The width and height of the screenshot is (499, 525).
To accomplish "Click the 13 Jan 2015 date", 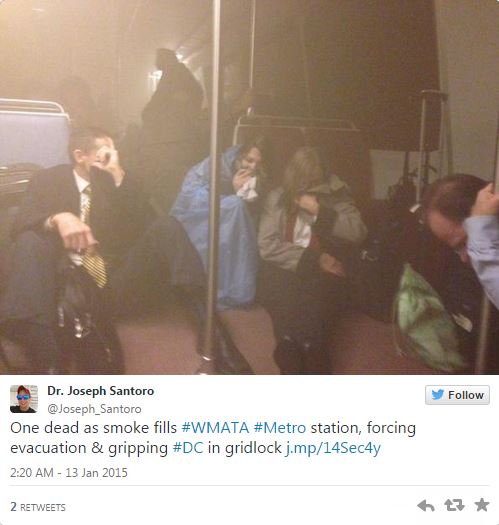I will [x=96, y=473].
